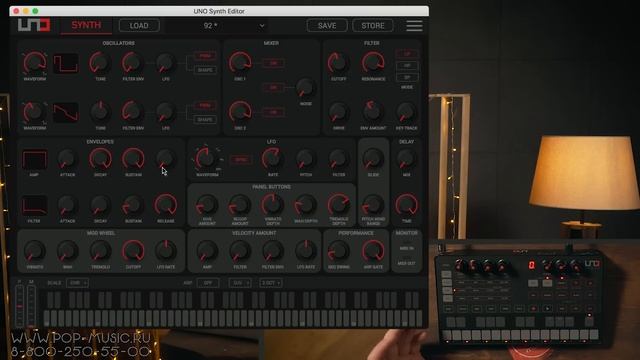The width and height of the screenshot is (640, 360).
Task: Toggle mixer Noise ON switch
Action: [273, 87]
